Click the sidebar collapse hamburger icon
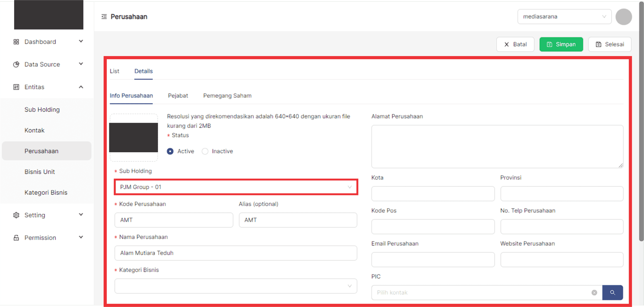Image resolution: width=644 pixels, height=307 pixels. [104, 17]
